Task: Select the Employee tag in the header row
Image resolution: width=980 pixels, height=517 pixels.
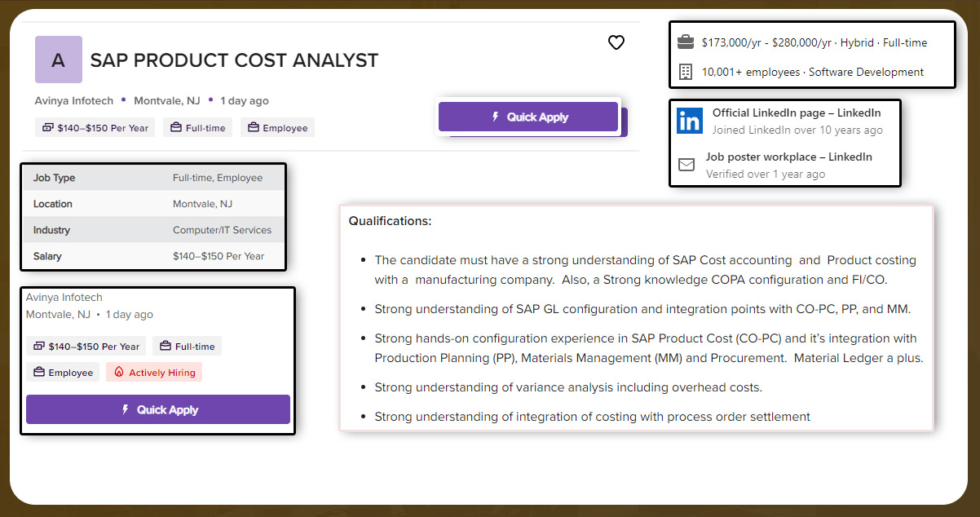Action: tap(277, 128)
